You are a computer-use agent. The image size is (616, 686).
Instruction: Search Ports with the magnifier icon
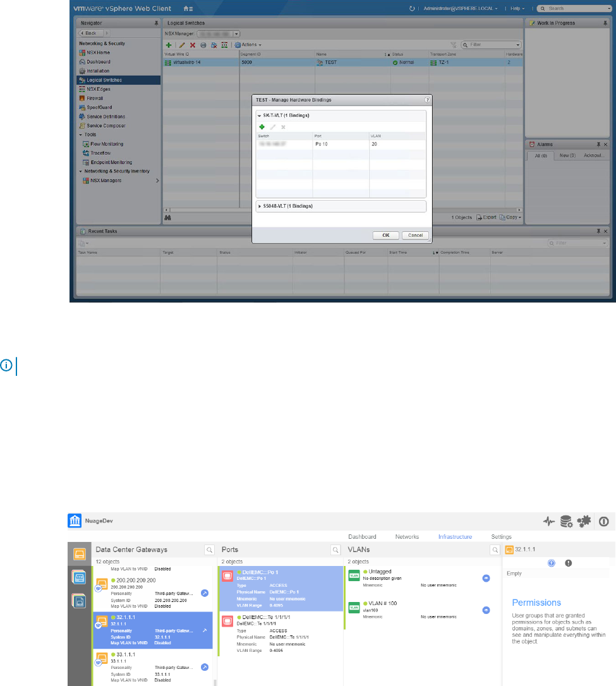click(x=335, y=550)
